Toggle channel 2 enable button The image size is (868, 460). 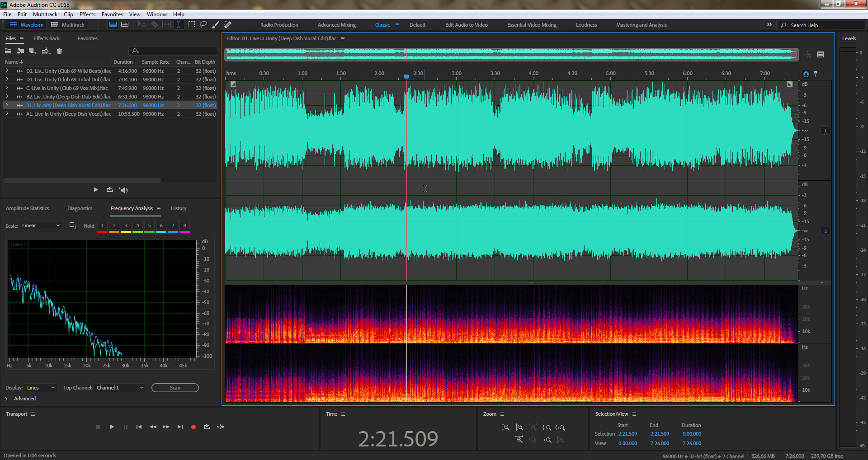[826, 231]
